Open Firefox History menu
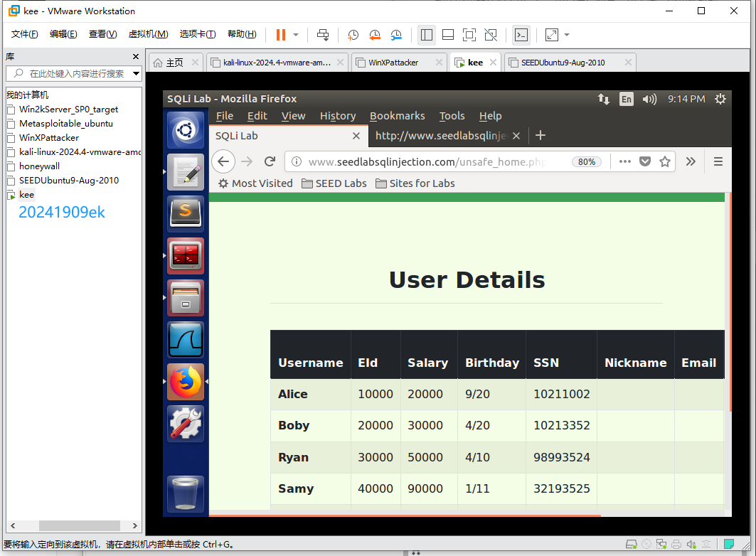756x556 pixels. 338,116
